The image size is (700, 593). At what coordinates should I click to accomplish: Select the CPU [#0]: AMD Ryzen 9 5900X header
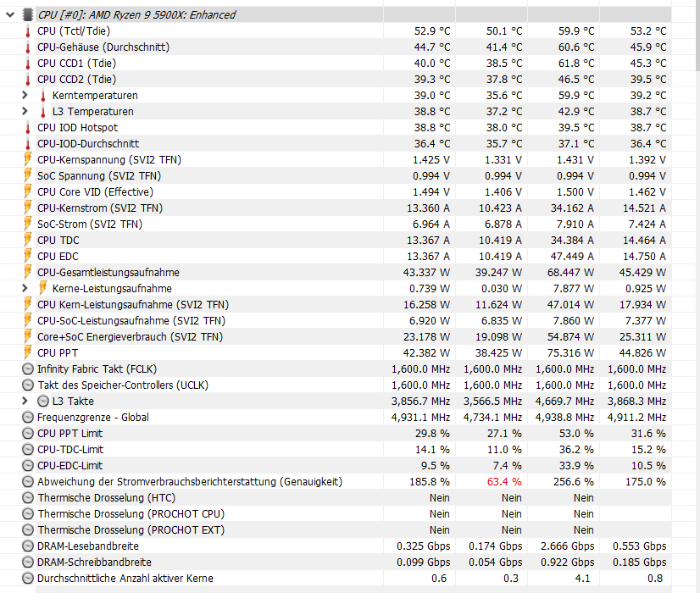click(x=136, y=14)
